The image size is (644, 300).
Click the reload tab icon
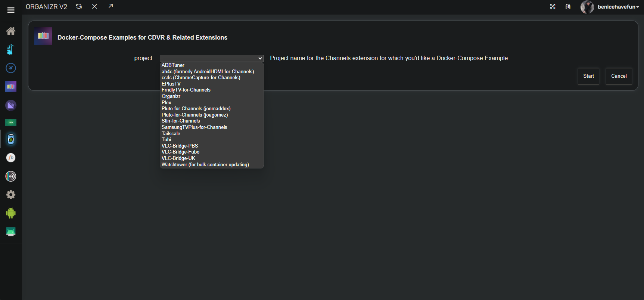pyautogui.click(x=79, y=6)
